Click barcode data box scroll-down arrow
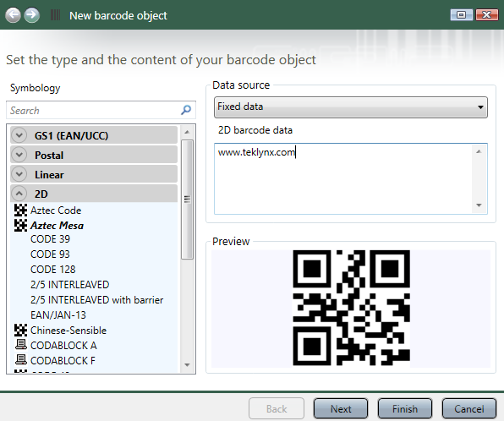This screenshot has height=421, width=504. pos(479,205)
